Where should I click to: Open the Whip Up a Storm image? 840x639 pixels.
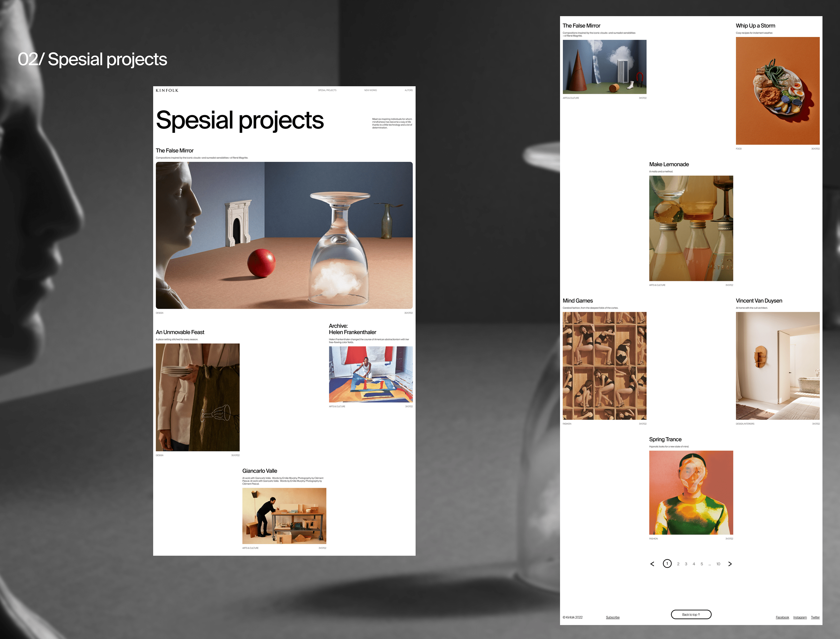pos(777,91)
